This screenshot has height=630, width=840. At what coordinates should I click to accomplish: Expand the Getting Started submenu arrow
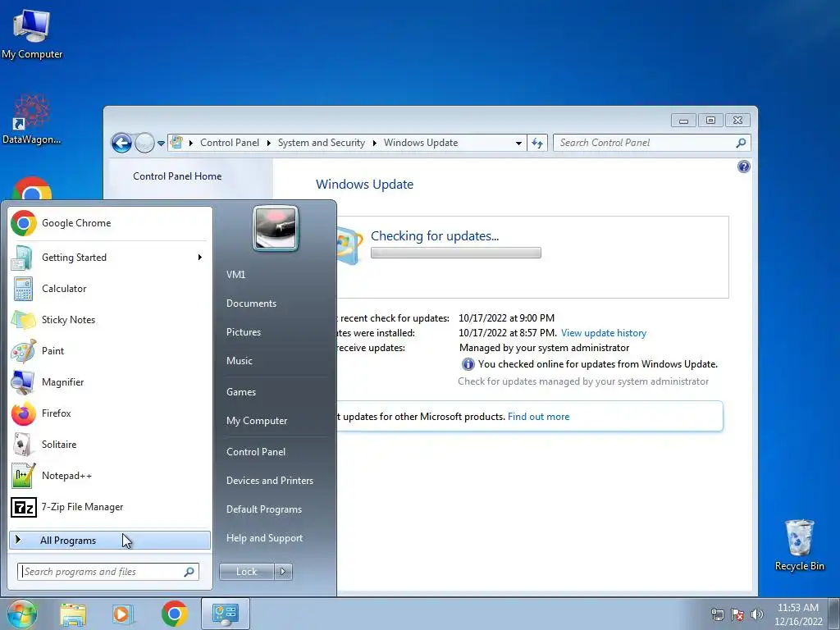coord(200,258)
